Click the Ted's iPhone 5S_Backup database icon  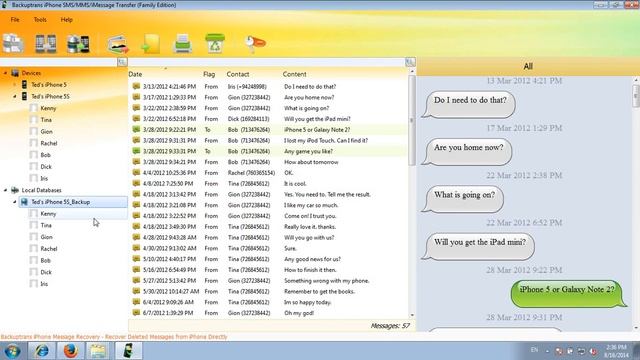(x=24, y=202)
